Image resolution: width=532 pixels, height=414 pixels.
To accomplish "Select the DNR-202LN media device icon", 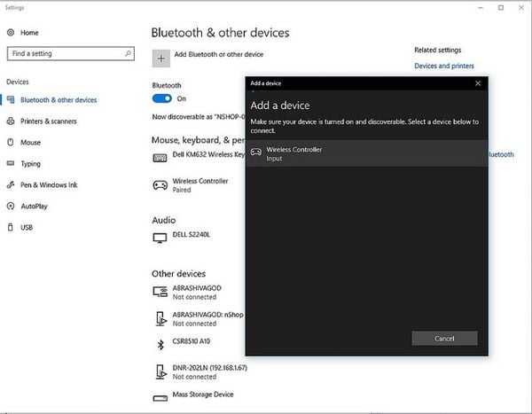I will (160, 371).
